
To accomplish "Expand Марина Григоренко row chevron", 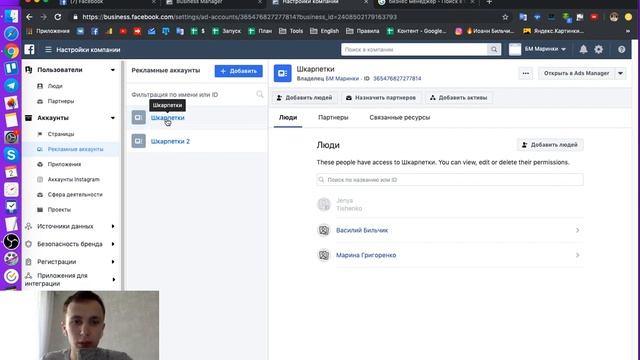I will [x=577, y=255].
